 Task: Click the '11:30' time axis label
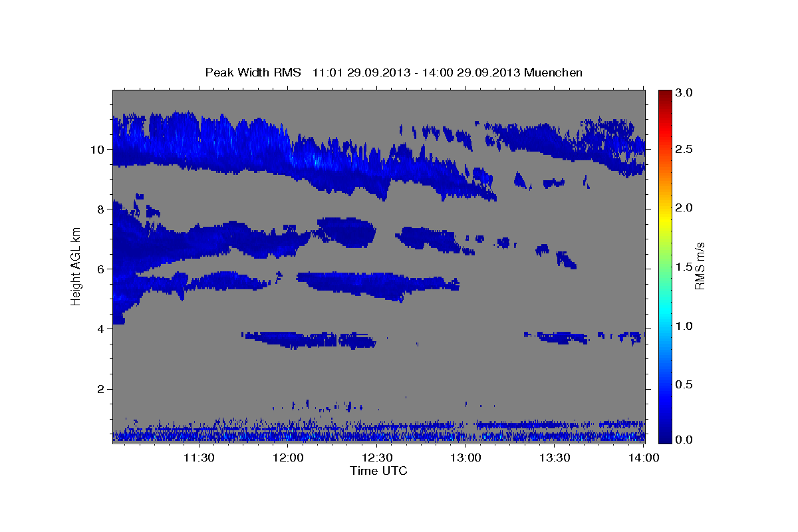pyautogui.click(x=199, y=458)
